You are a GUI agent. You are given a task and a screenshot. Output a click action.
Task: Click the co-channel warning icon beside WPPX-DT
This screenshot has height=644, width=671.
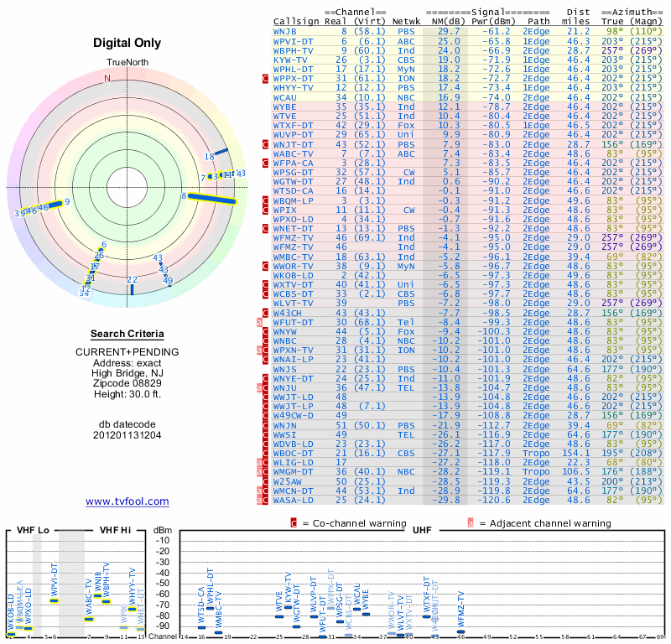pos(266,78)
